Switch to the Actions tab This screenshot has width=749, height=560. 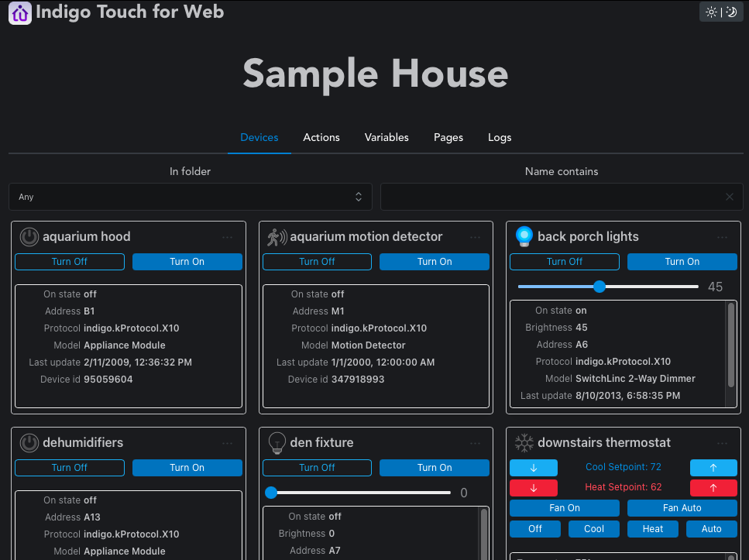321,138
